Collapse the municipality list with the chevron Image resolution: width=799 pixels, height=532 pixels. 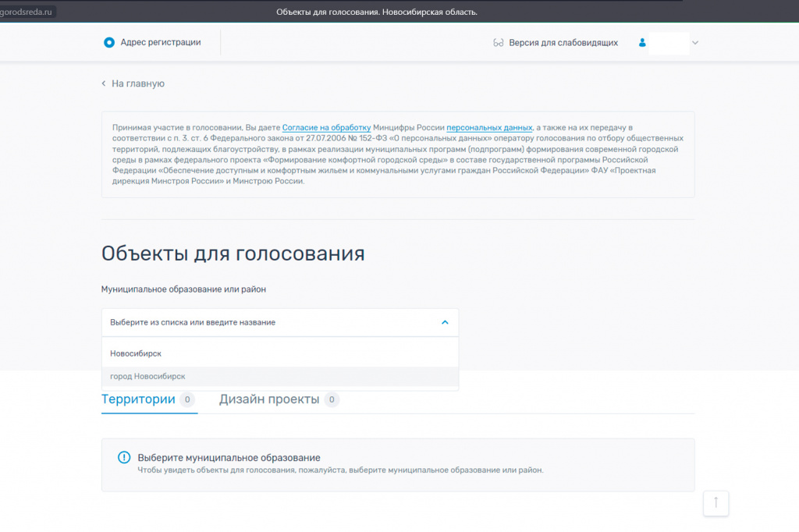tap(445, 322)
